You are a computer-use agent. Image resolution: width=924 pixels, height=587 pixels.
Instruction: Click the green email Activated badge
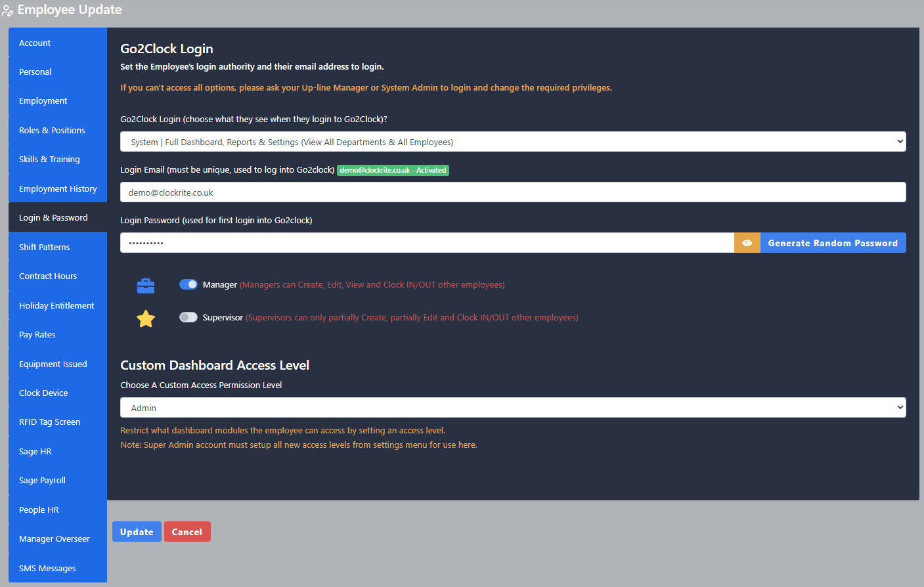pyautogui.click(x=393, y=170)
